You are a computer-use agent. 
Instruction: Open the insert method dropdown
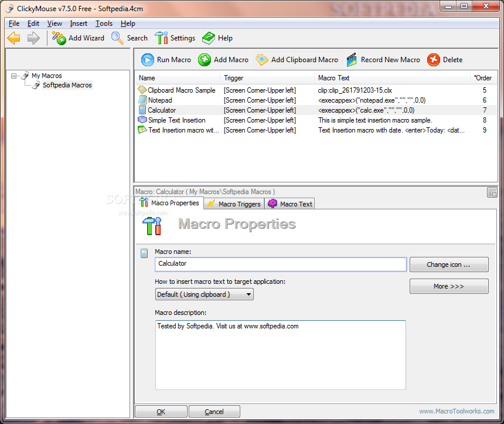[204, 294]
